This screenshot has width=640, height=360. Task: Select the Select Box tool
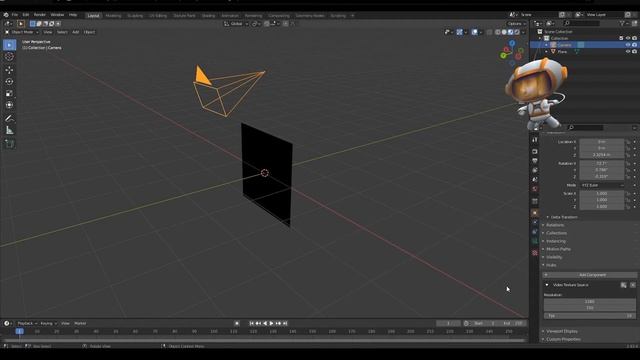[9, 45]
